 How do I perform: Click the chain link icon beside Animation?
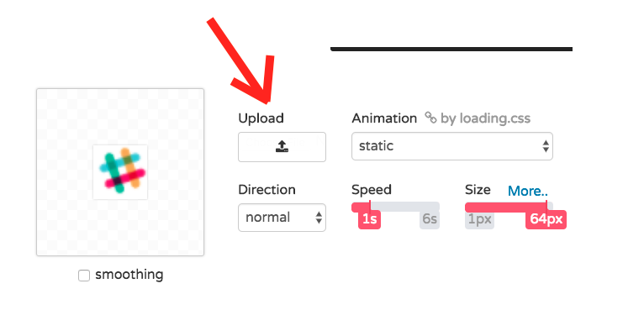click(430, 118)
